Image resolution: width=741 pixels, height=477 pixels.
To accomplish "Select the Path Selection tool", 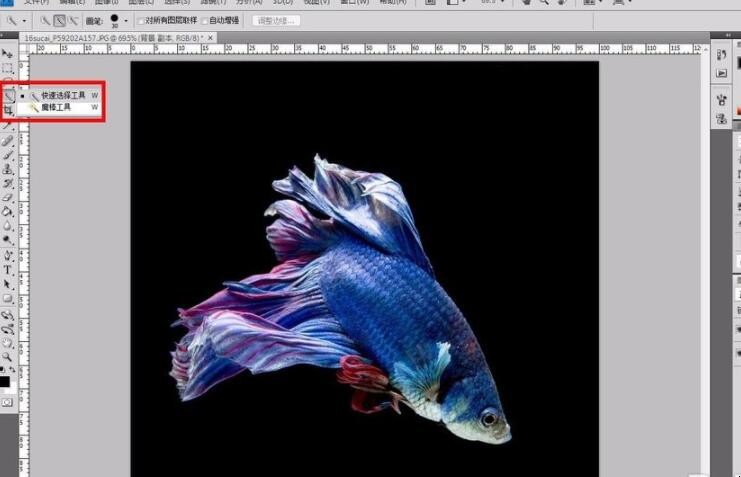I will pyautogui.click(x=8, y=284).
